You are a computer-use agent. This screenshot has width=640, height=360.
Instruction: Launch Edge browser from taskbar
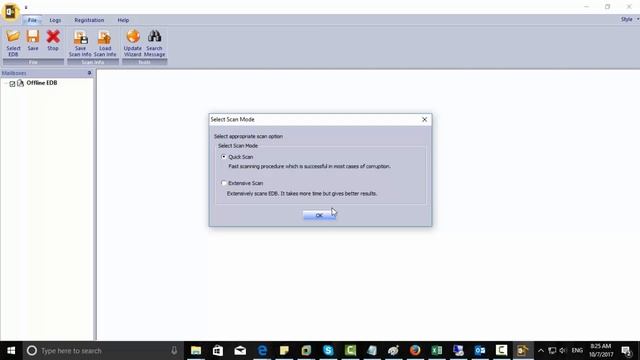tap(262, 350)
